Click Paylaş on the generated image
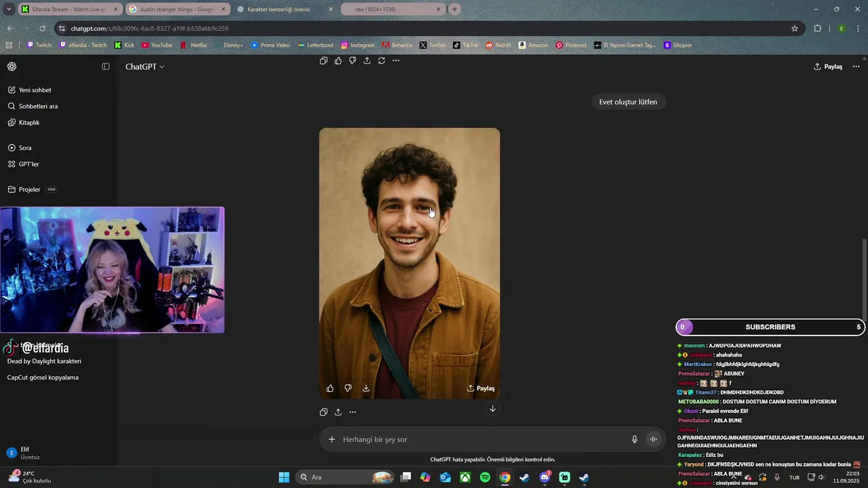The height and width of the screenshot is (488, 868). [481, 388]
